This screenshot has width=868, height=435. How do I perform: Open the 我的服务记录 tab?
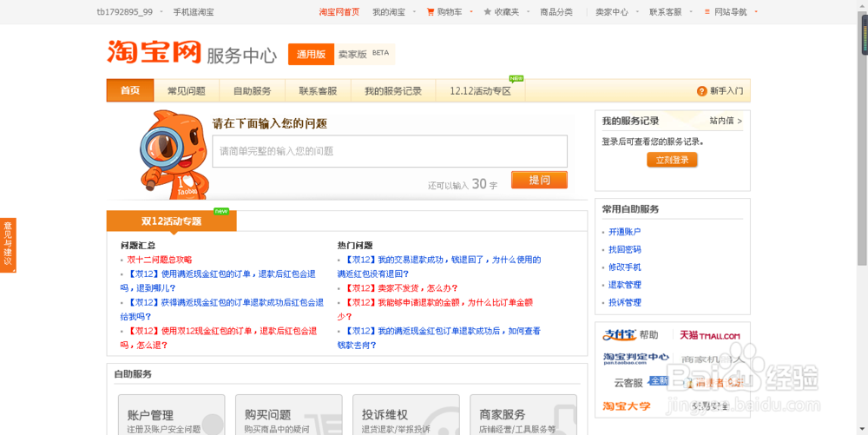393,91
